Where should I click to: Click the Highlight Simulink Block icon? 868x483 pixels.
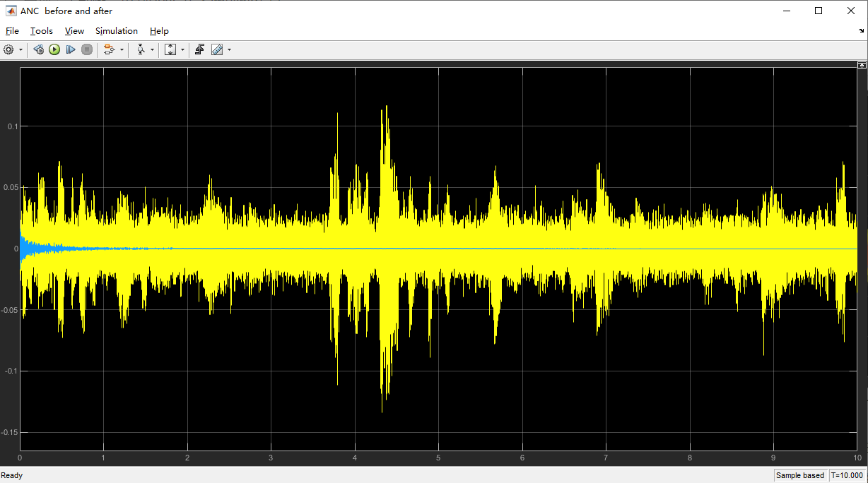[109, 49]
